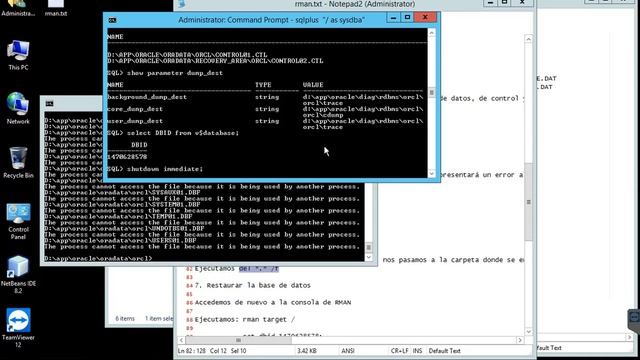Click Notepad2 status bar '3.42 KB' entry
Screen dimensions: 640x360
pos(307,351)
